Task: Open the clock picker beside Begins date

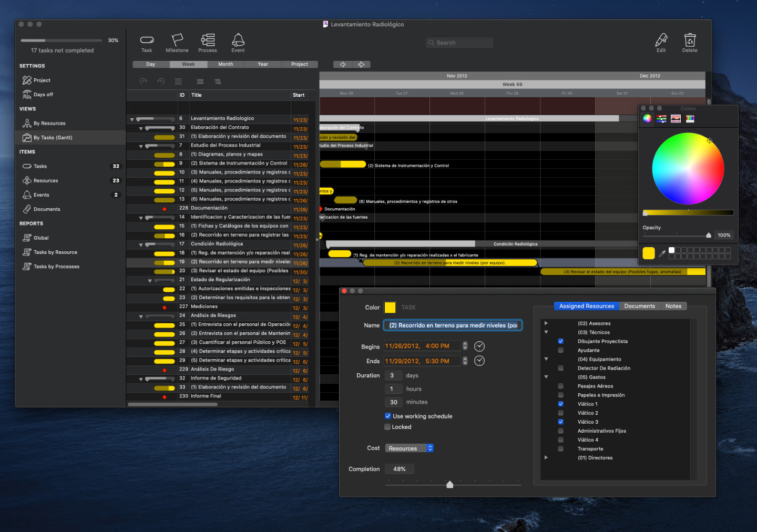Action: pyautogui.click(x=479, y=346)
